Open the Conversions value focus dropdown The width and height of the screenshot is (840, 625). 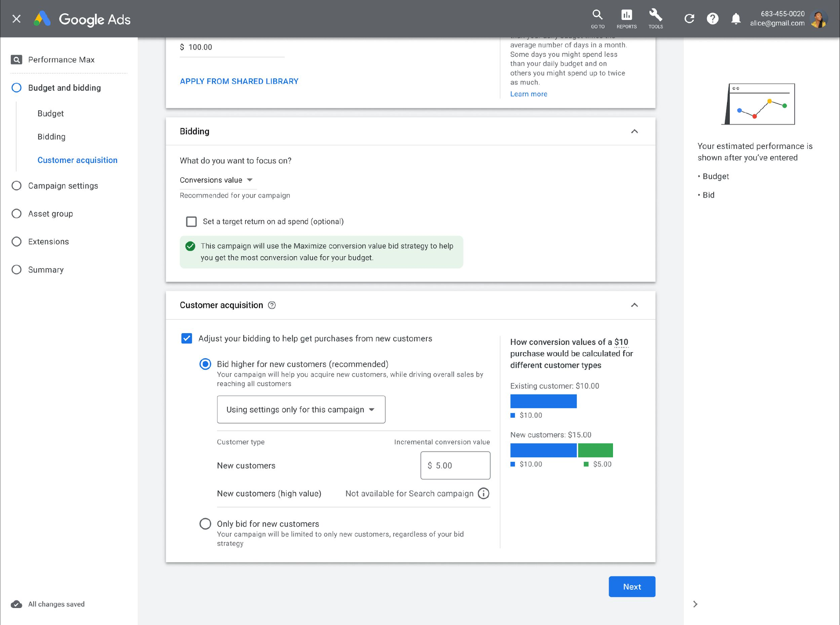point(218,180)
